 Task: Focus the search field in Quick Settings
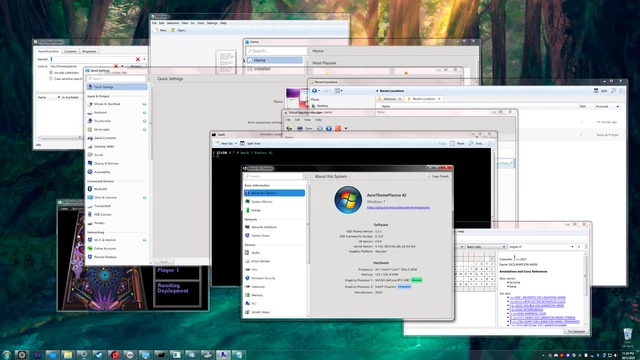[116, 78]
